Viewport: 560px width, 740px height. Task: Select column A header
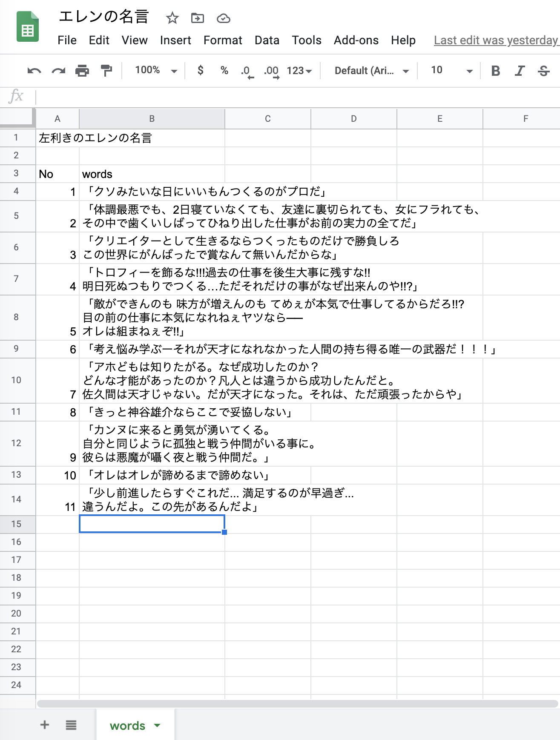point(57,119)
